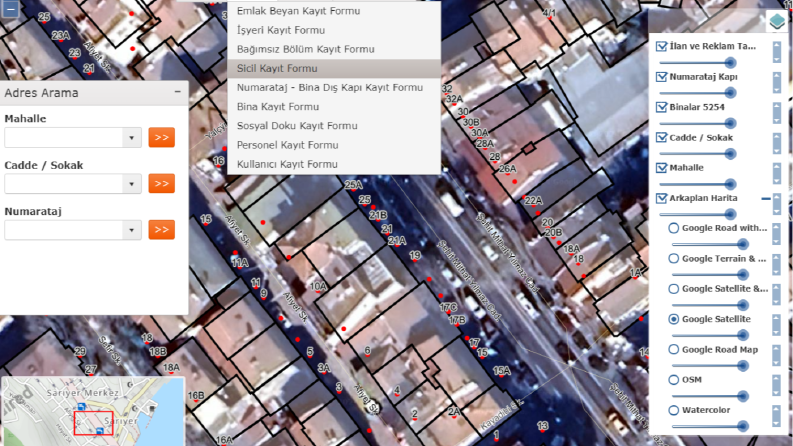Click the highlighted Sicil Kayıt Formu

click(x=334, y=68)
